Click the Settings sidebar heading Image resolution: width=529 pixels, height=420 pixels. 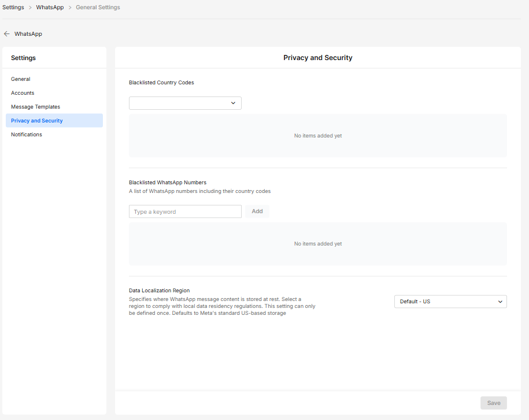[x=23, y=58]
